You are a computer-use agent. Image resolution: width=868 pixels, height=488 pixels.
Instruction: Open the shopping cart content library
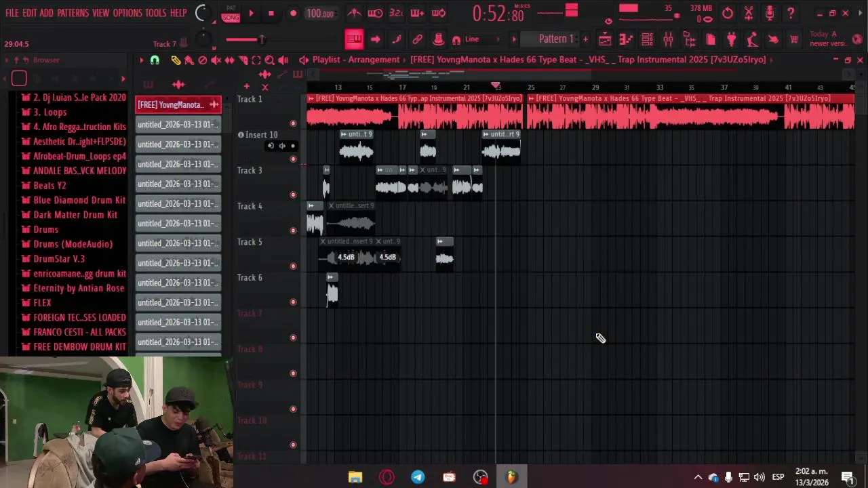[794, 39]
